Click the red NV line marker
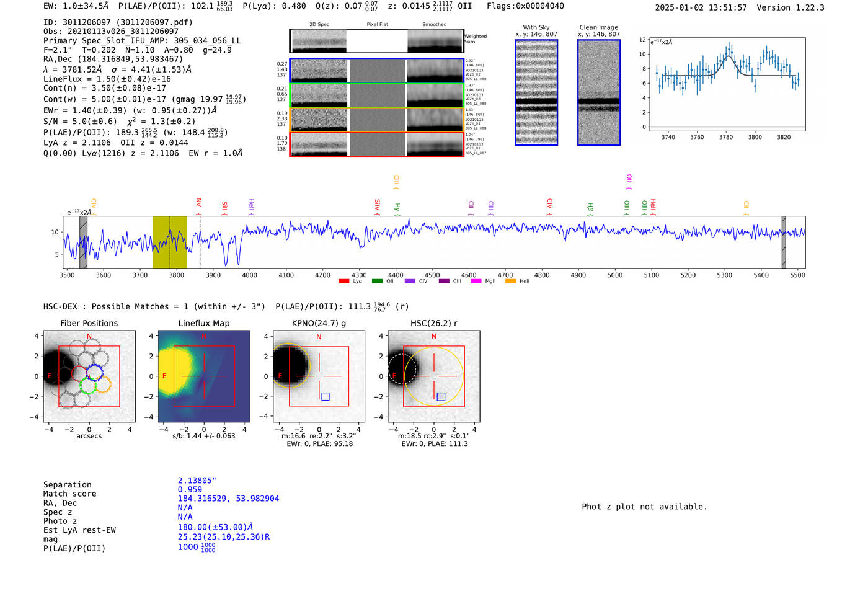This screenshot has width=868, height=591. (x=199, y=207)
